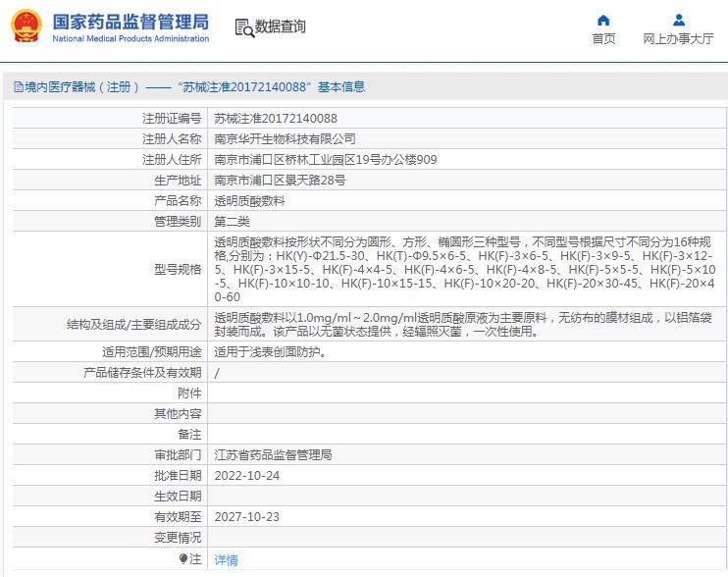Click National Medical Products Administration subtitle
This screenshot has width=728, height=577.
pyautogui.click(x=130, y=38)
